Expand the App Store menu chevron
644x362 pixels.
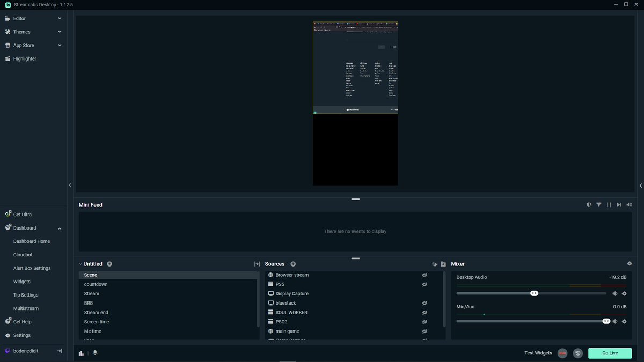coord(60,45)
